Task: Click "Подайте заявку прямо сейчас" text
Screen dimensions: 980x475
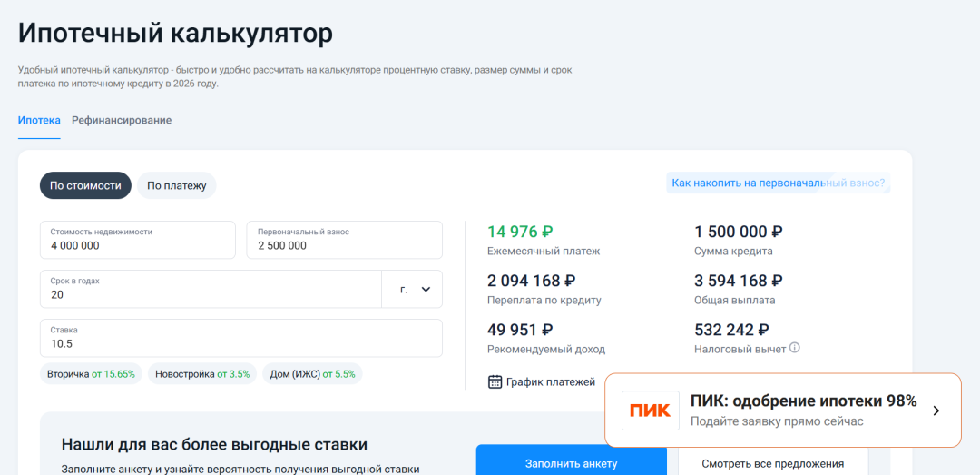Action: pos(777,421)
